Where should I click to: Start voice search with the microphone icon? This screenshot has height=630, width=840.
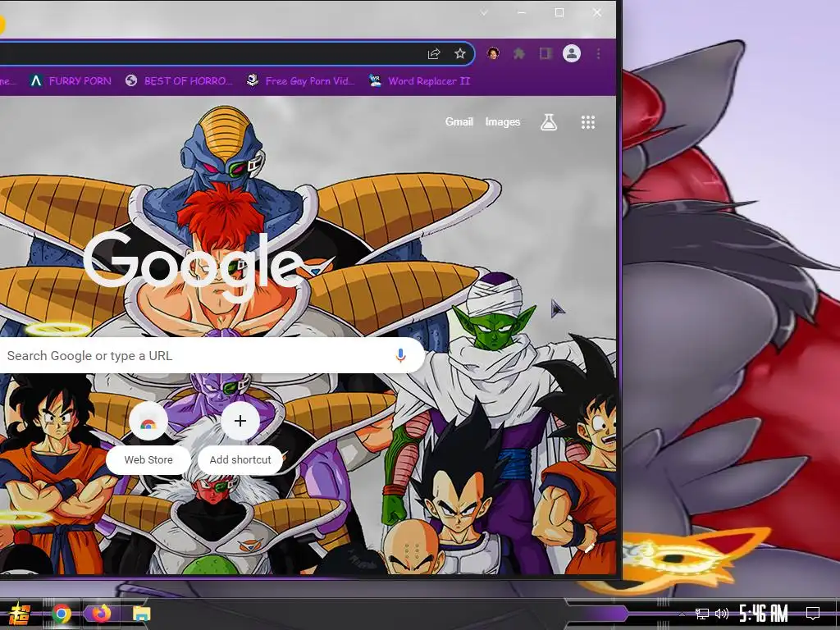point(400,355)
